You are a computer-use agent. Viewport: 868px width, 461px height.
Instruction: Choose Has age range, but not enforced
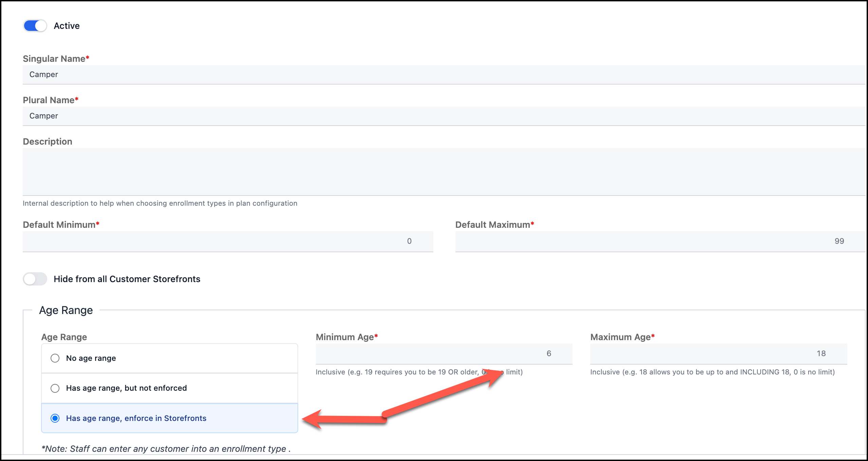coord(55,388)
